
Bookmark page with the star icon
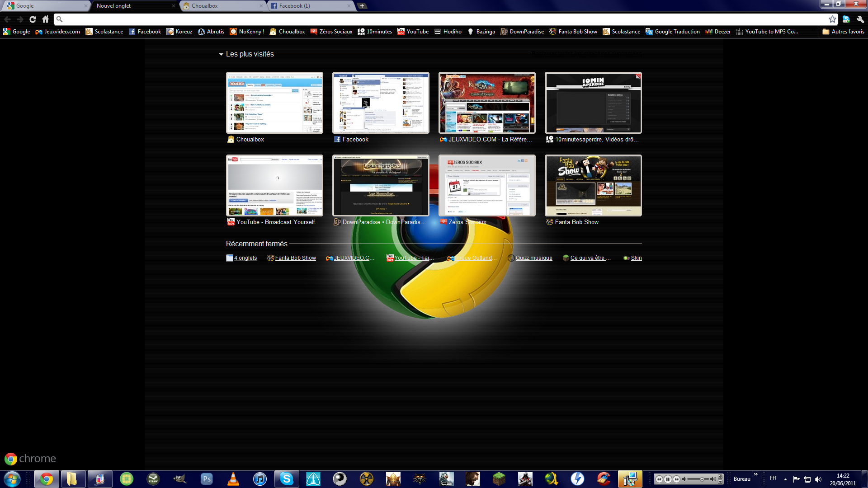[x=832, y=19]
